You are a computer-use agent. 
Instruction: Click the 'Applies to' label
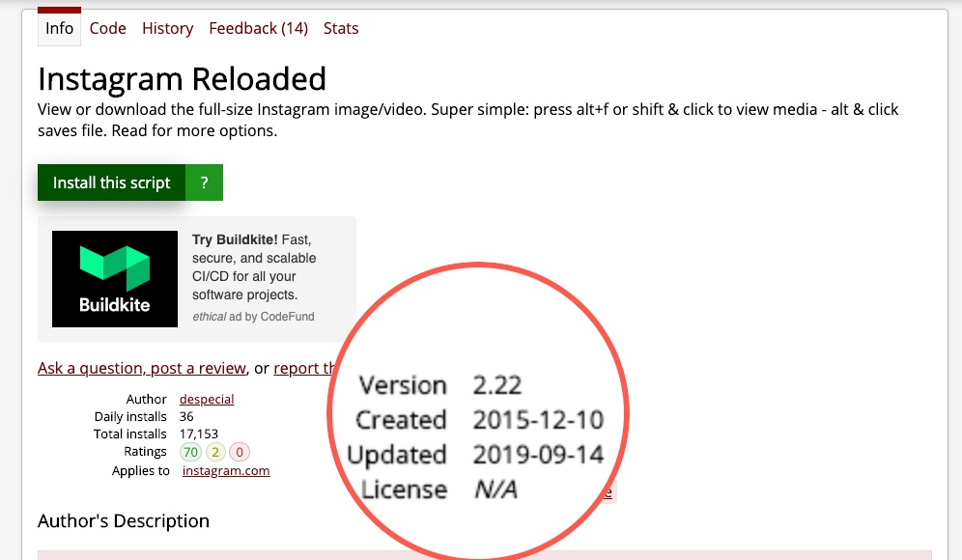140,470
